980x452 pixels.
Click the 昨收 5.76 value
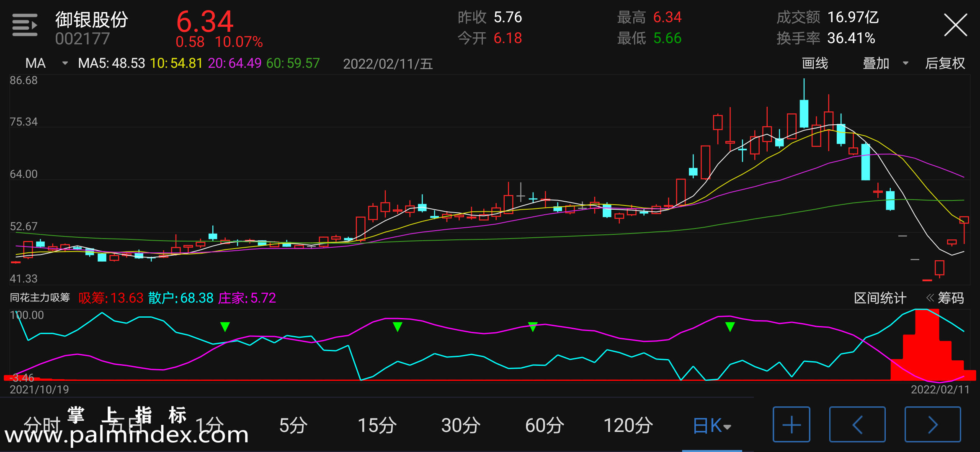(490, 17)
